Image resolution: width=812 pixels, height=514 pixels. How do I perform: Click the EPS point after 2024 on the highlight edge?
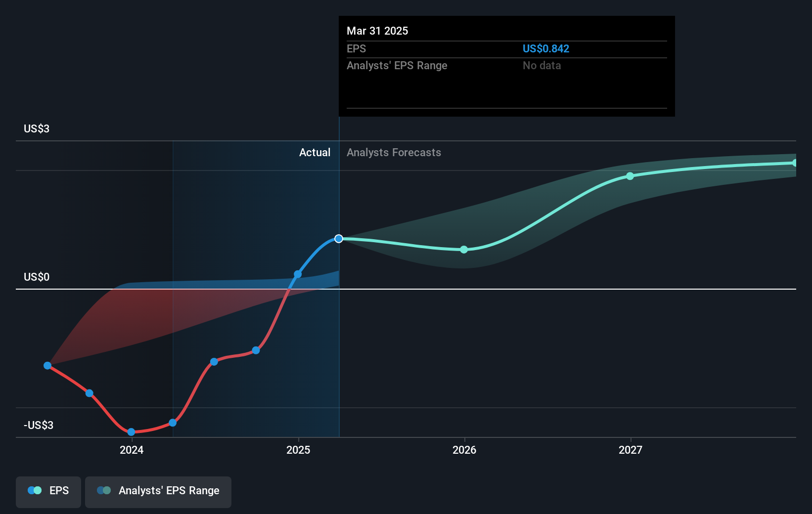[x=173, y=423]
